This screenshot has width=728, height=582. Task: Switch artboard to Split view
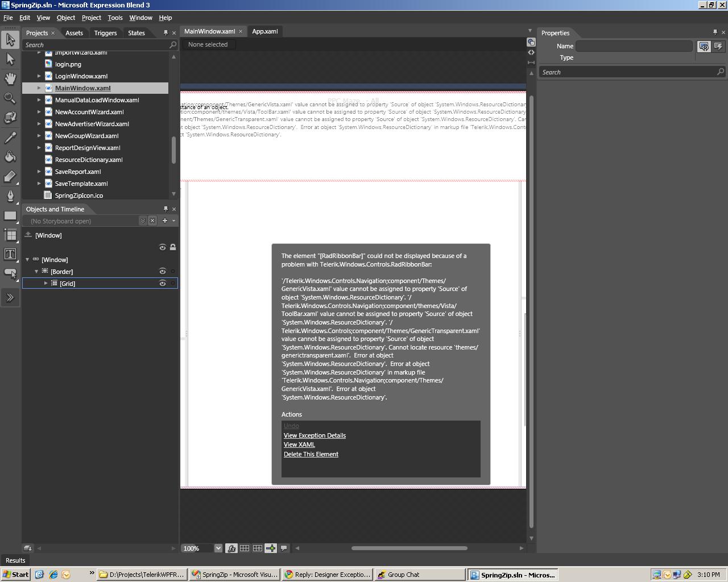coord(531,62)
